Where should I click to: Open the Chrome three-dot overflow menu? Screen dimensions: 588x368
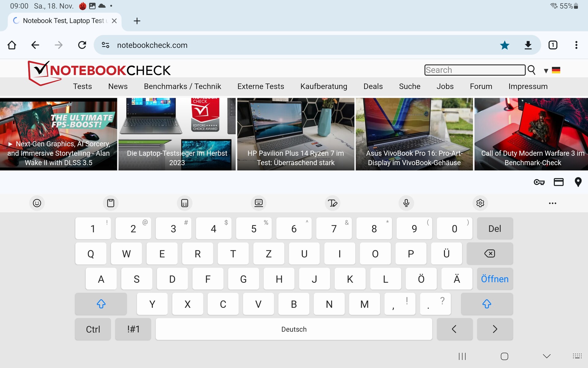[576, 45]
